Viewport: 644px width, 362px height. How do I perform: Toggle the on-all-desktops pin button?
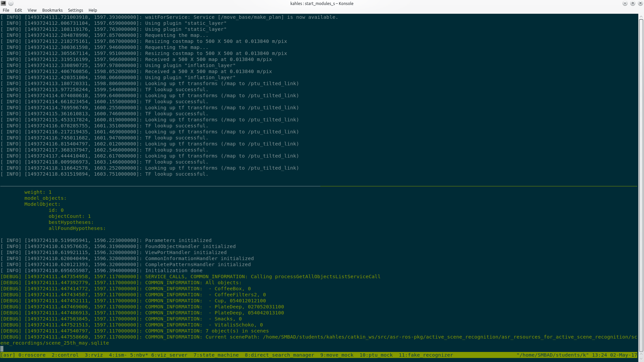[11, 3]
